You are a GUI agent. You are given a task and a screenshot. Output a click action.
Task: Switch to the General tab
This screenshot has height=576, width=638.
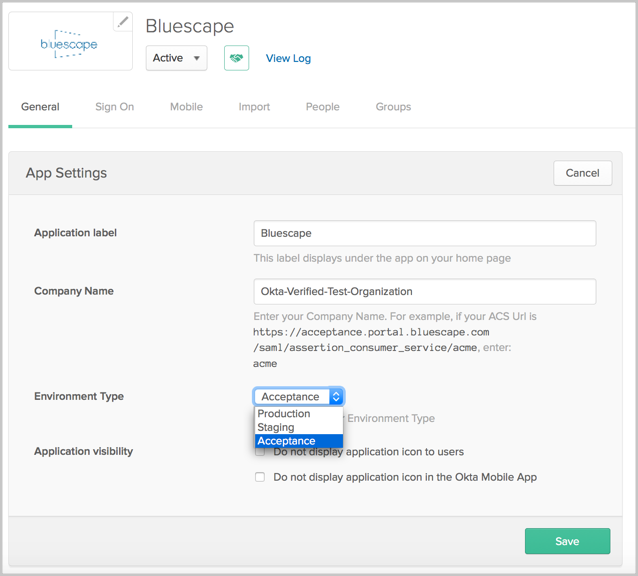40,107
